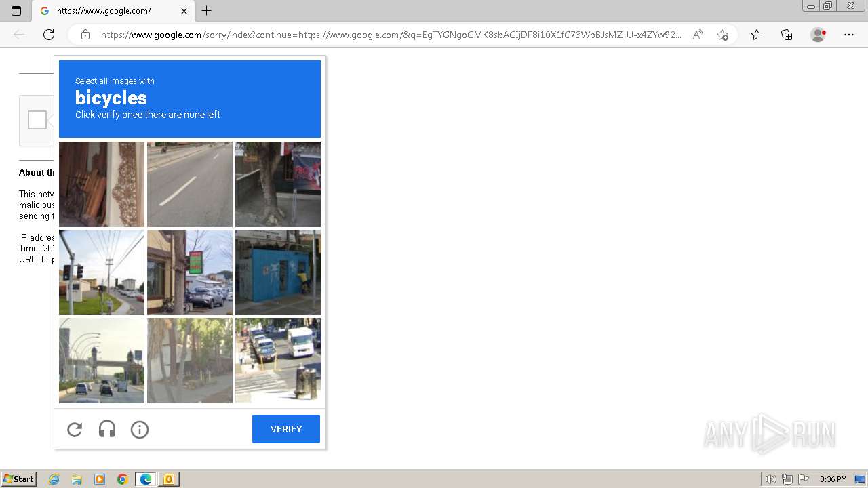Switch to Edge taskbar button
The width and height of the screenshot is (868, 488).
tap(146, 479)
